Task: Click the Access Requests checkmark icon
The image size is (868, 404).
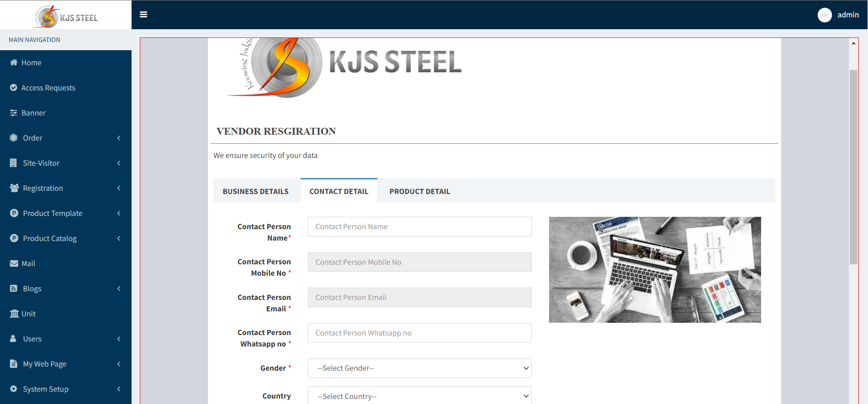Action: (14, 88)
